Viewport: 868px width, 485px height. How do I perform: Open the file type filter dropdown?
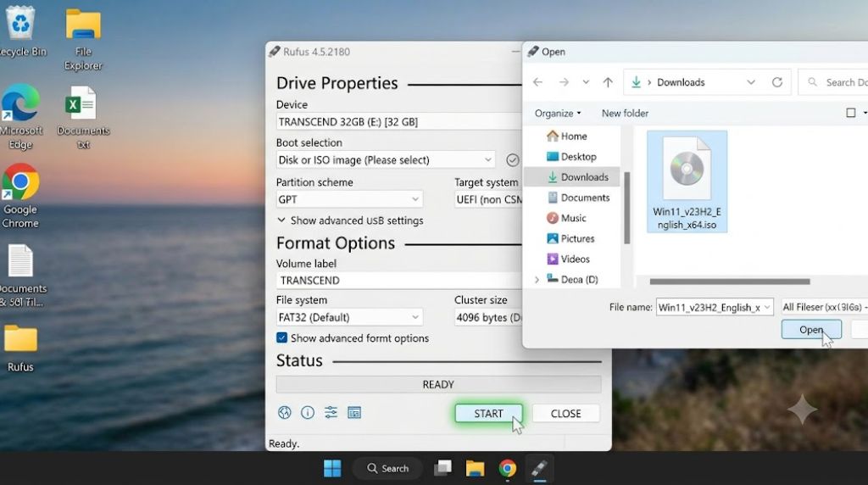[824, 307]
